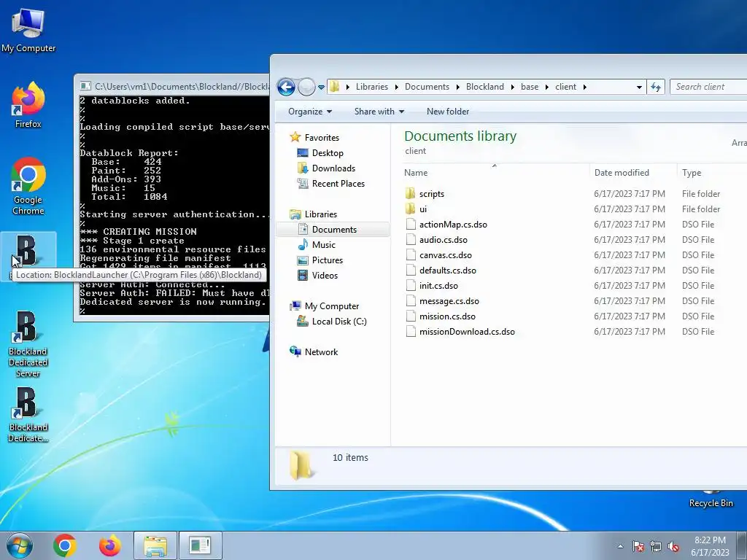Sort files by the Type column header
Screen dimensions: 747x560
click(x=712, y=172)
